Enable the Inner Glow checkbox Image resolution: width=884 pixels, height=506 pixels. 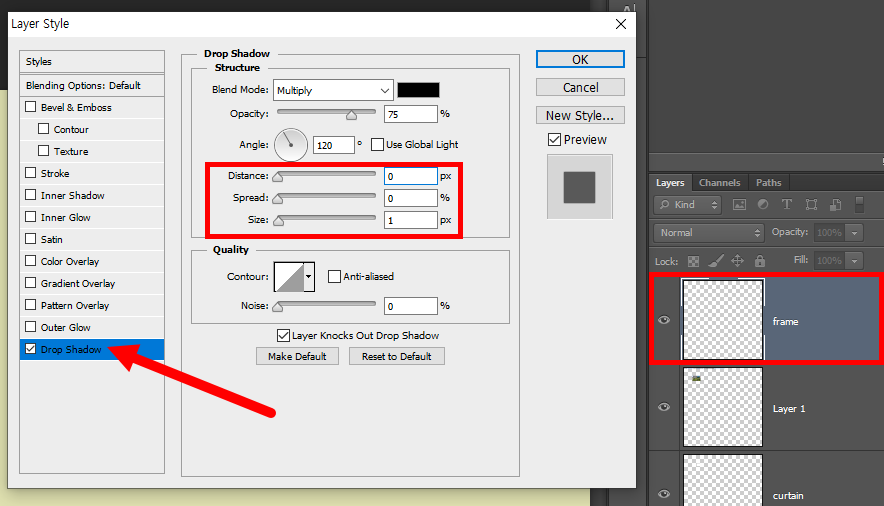point(31,216)
